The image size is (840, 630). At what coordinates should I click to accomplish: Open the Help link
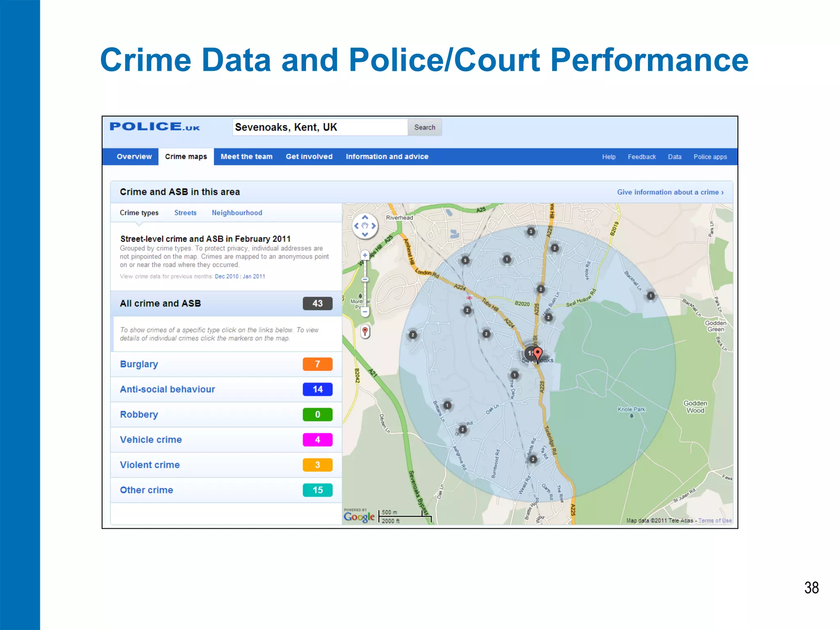point(609,157)
